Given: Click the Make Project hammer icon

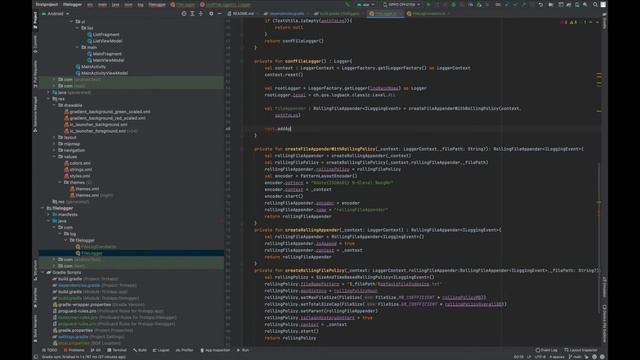Looking at the screenshot, I should (348, 4).
